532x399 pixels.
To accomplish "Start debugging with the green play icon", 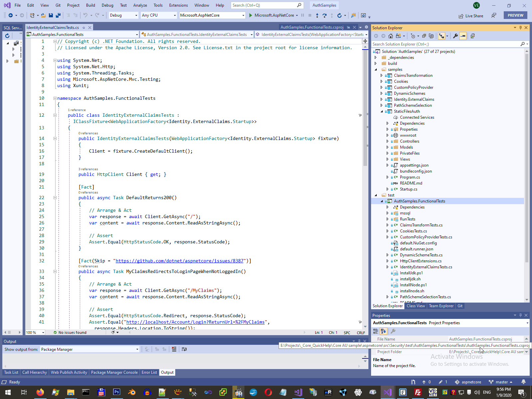I will (251, 15).
